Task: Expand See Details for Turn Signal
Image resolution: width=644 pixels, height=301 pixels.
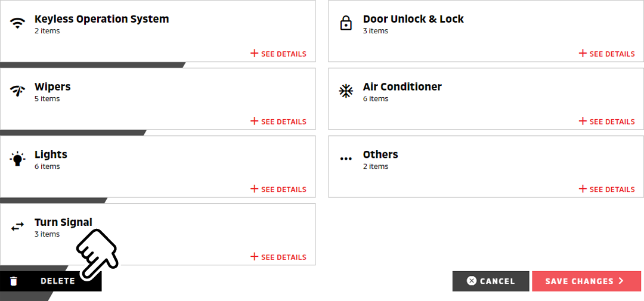Action: click(x=278, y=257)
